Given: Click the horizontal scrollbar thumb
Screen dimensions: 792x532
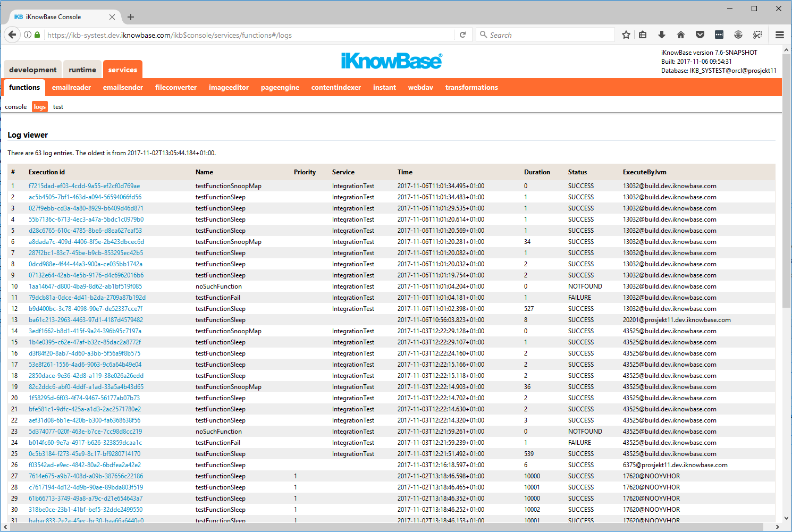Looking at the screenshot, I should tap(385, 527).
